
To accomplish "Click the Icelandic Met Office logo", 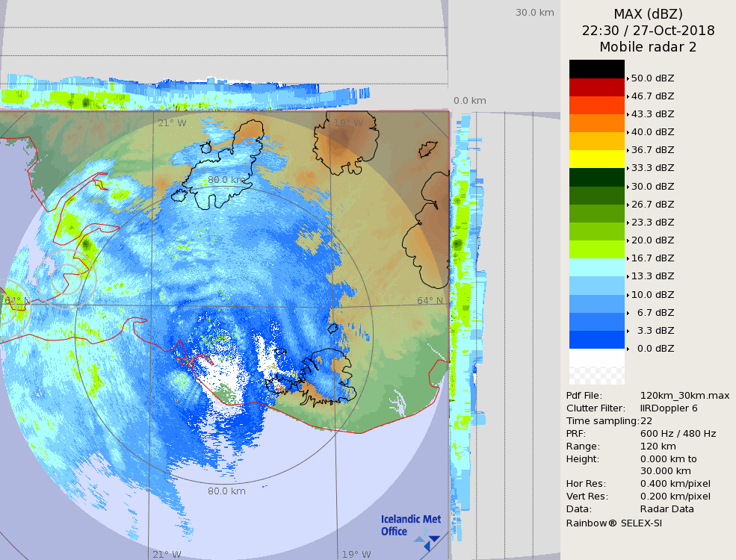I will point(410,526).
